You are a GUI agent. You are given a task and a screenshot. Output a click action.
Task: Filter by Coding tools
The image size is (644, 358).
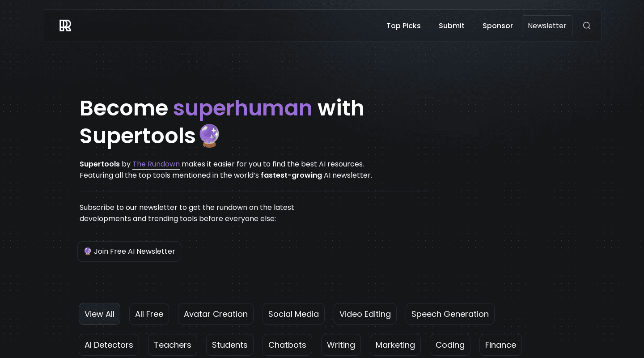tap(450, 345)
